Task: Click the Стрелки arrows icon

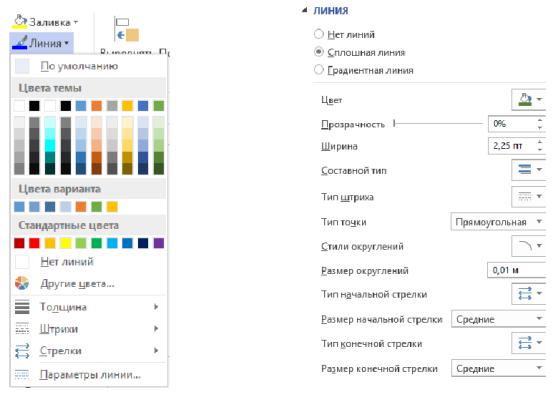Action: (22, 351)
